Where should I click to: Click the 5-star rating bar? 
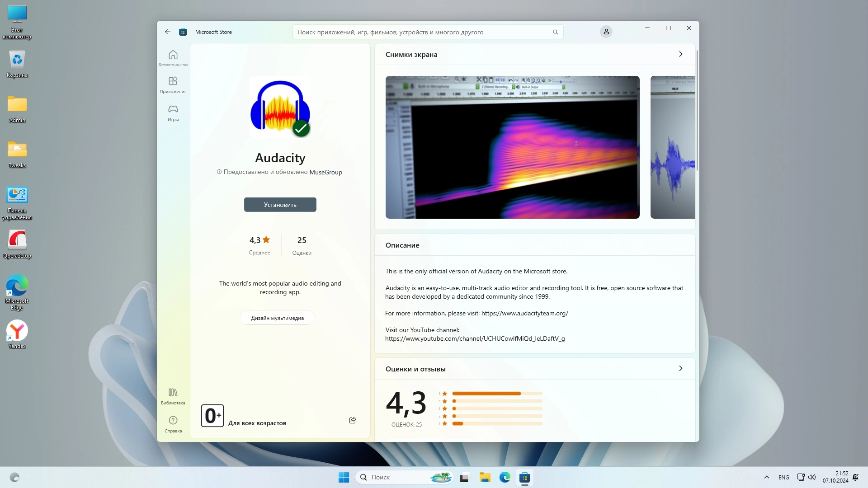[x=496, y=394]
